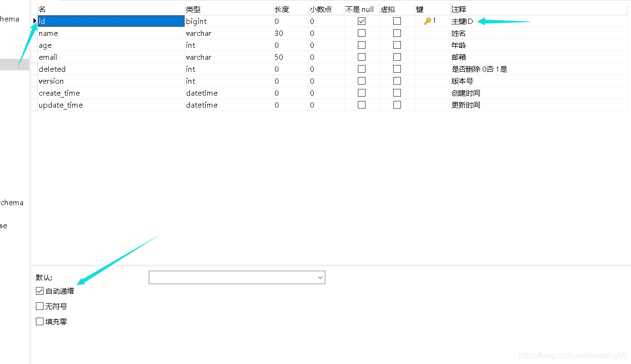Select the create_time field name cell

111,93
